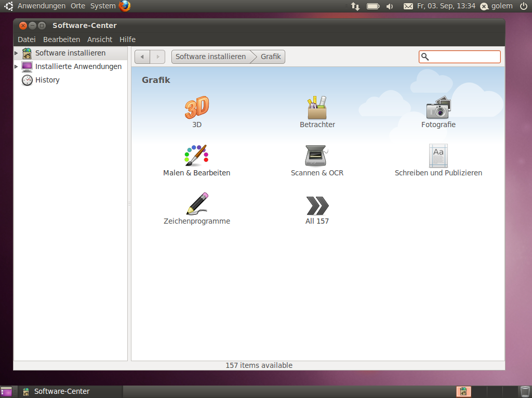This screenshot has height=398, width=532.
Task: Expand the Software installieren tree arrow
Action: pyautogui.click(x=16, y=53)
